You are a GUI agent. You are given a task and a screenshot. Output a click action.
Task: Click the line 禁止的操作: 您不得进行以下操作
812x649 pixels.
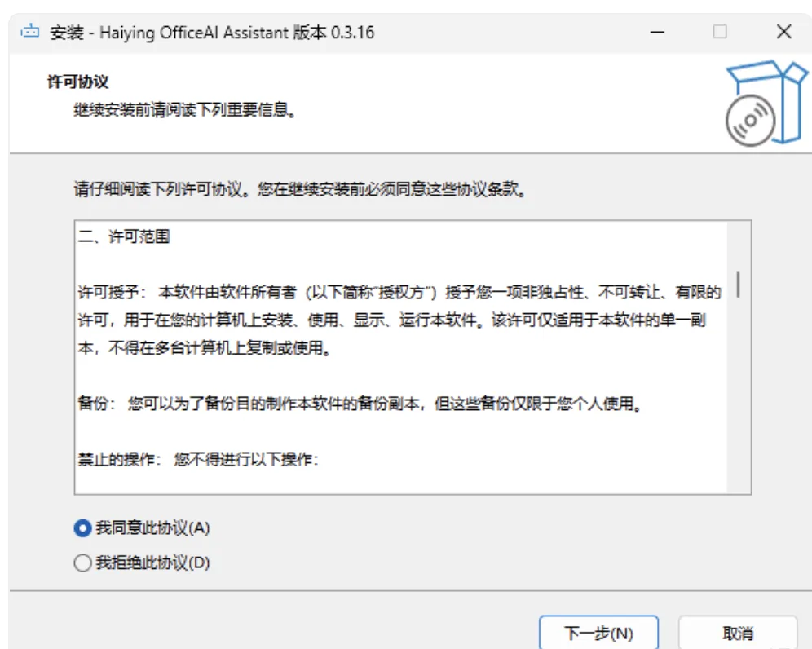(x=198, y=459)
